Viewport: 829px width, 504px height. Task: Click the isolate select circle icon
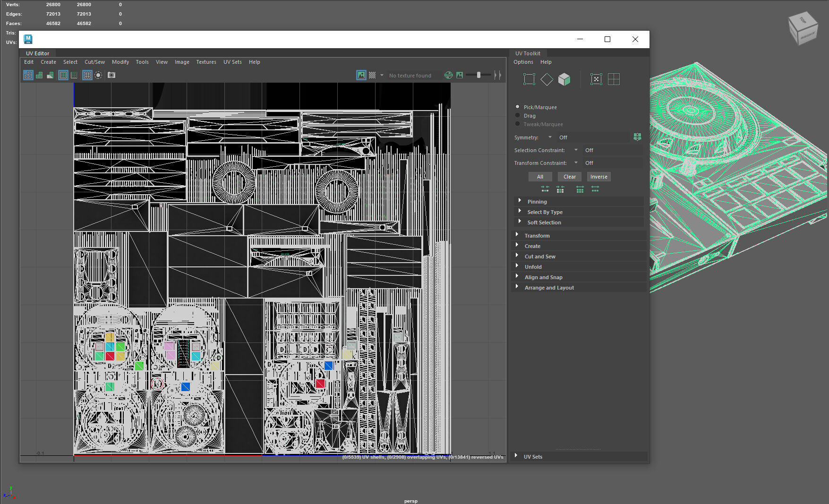click(98, 75)
